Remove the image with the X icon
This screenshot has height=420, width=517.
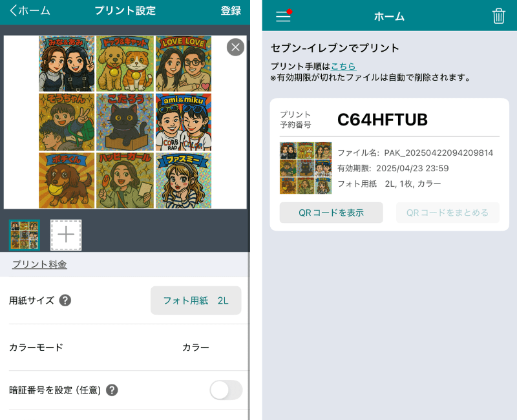[235, 47]
